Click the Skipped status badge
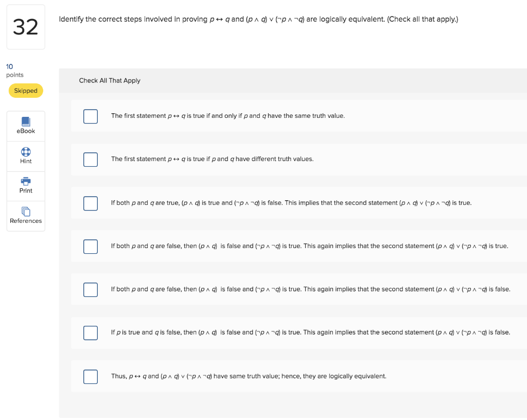This screenshot has width=527, height=420. 25,91
